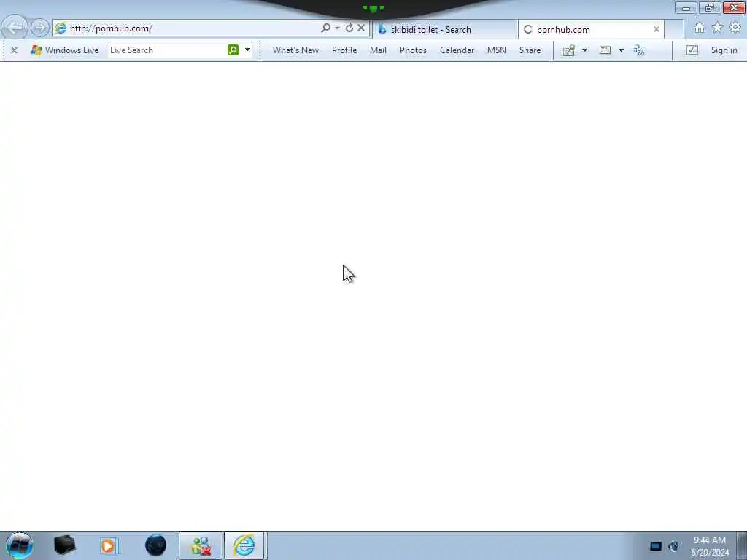The width and height of the screenshot is (747, 560).
Task: Open the Home page icon
Action: (x=699, y=28)
